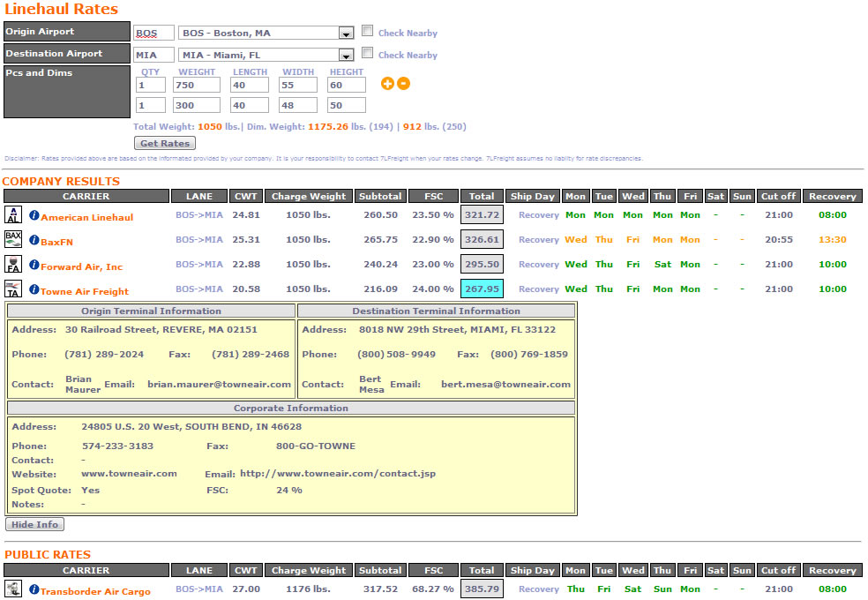Click American Linehaul BOS->MIA lane link
868x600 pixels.
pyautogui.click(x=199, y=214)
